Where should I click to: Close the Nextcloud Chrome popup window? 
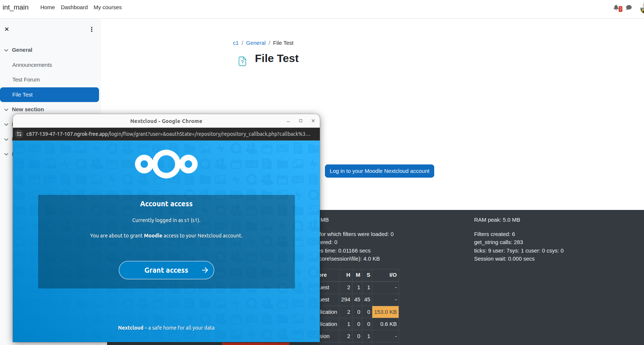(313, 121)
